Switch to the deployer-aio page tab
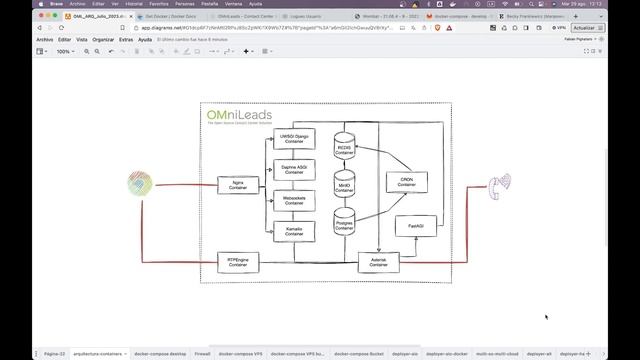 [x=404, y=354]
